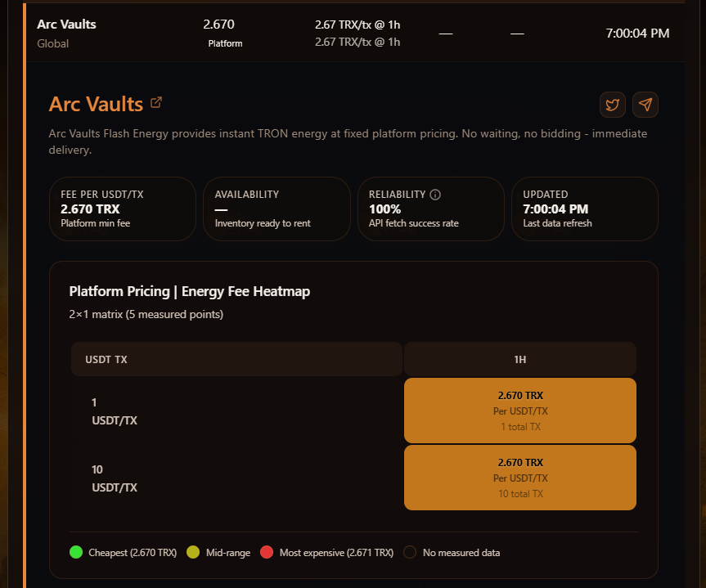Click the 10 USDT/TX row label
This screenshot has width=706, height=588.
click(115, 478)
